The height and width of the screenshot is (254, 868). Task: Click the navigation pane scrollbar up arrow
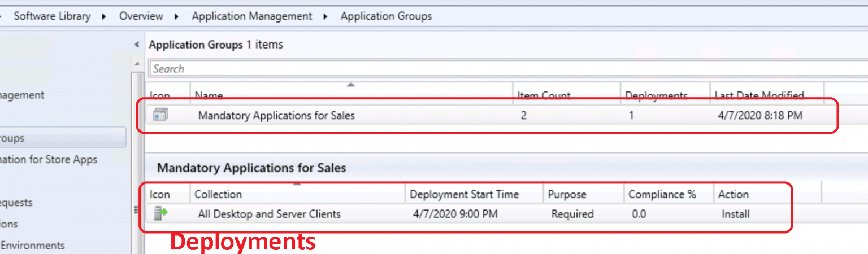coord(136,64)
